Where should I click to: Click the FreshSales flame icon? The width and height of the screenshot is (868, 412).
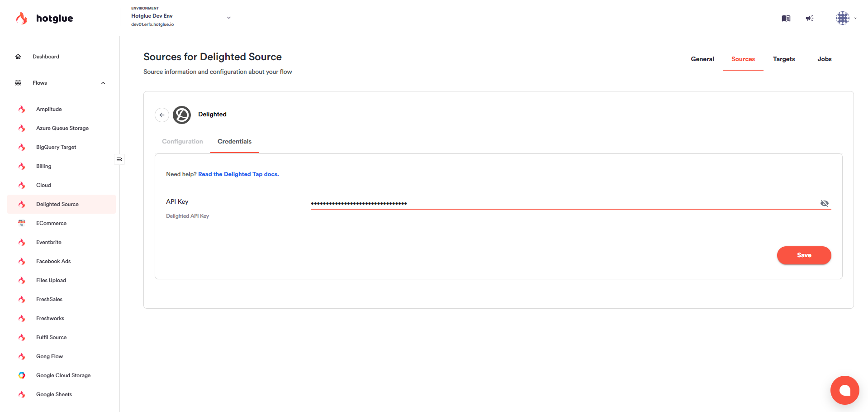tap(22, 299)
